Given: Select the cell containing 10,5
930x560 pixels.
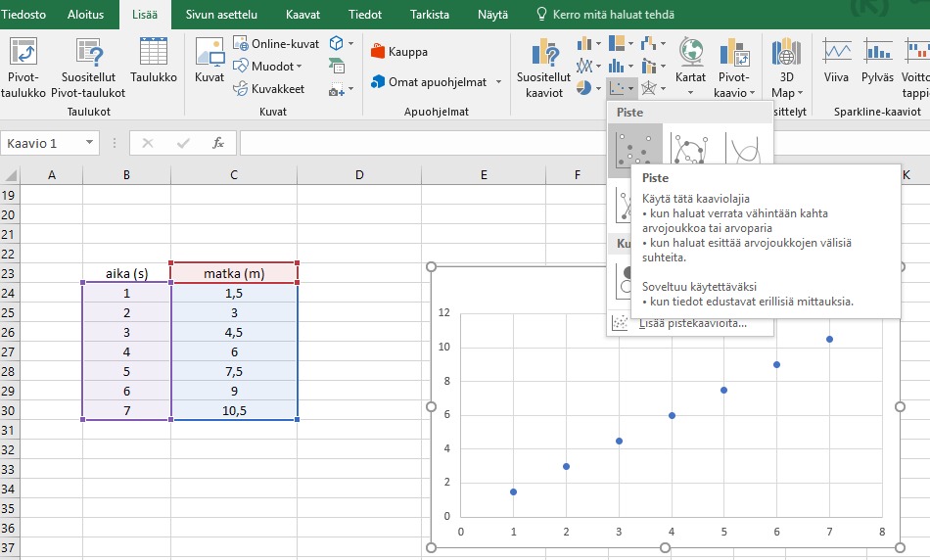Looking at the screenshot, I should click(234, 410).
